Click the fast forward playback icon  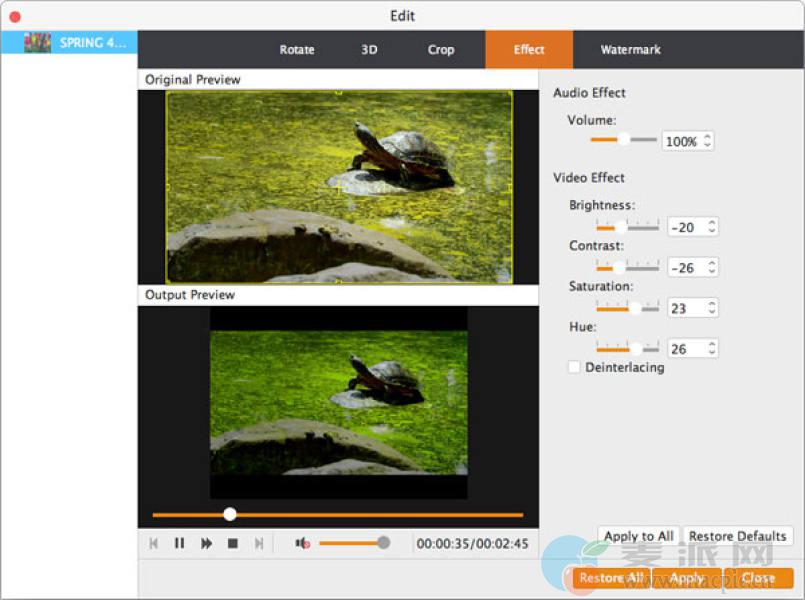coord(206,543)
